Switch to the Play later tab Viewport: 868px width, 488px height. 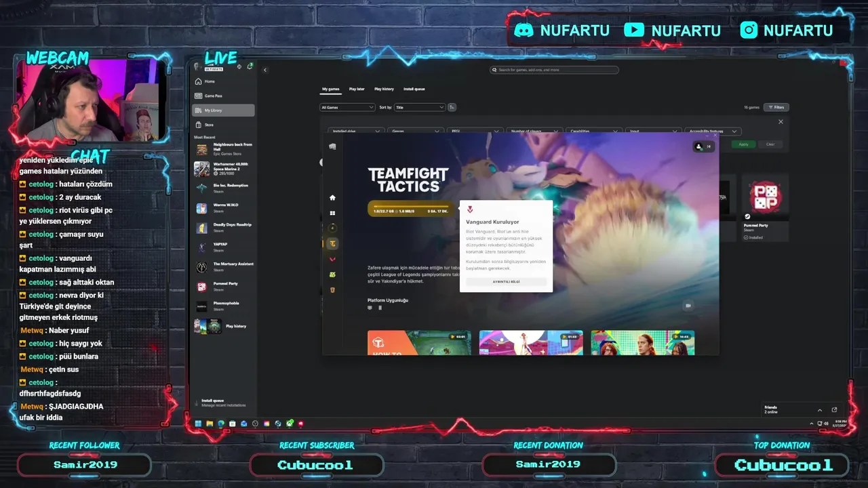[x=357, y=89]
